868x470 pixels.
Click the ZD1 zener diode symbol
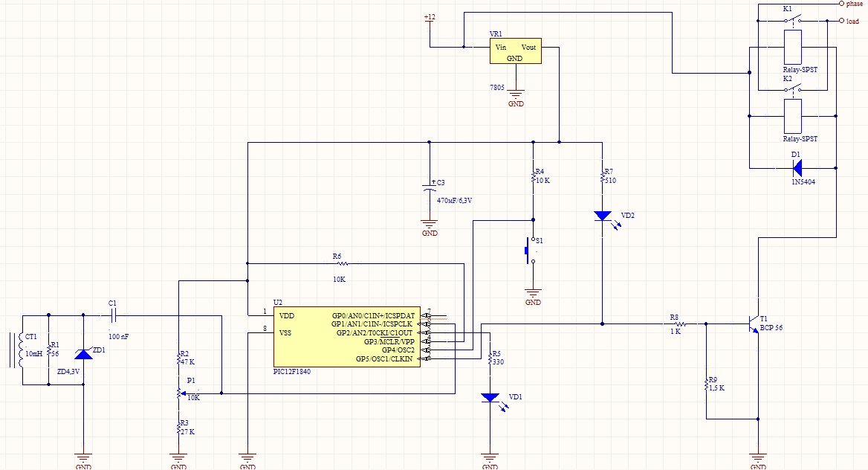83,353
